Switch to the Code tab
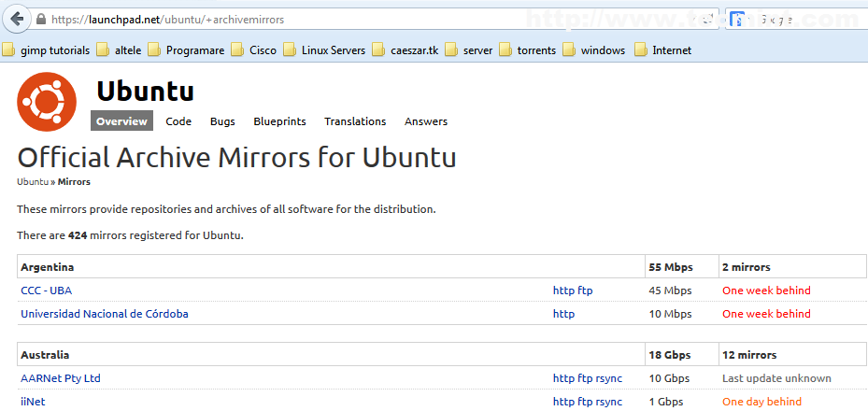868x411 pixels. click(x=178, y=121)
